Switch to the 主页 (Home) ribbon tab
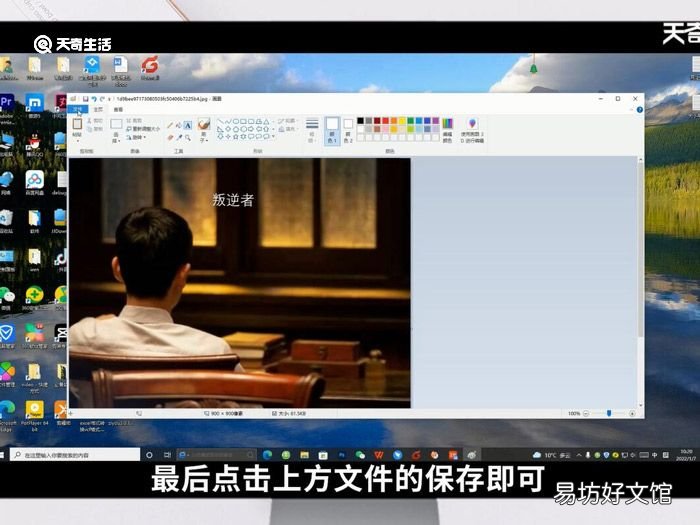This screenshot has width=700, height=525. (98, 109)
